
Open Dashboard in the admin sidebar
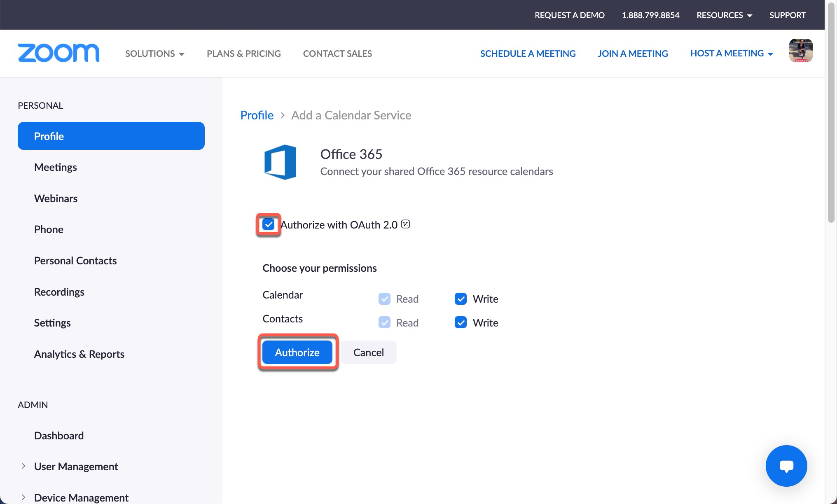(x=59, y=436)
